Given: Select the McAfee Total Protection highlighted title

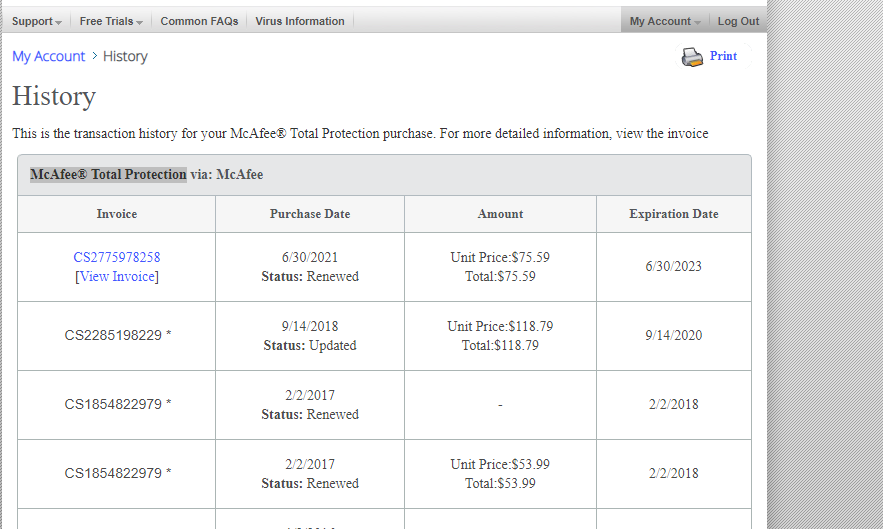Looking at the screenshot, I should [x=108, y=175].
